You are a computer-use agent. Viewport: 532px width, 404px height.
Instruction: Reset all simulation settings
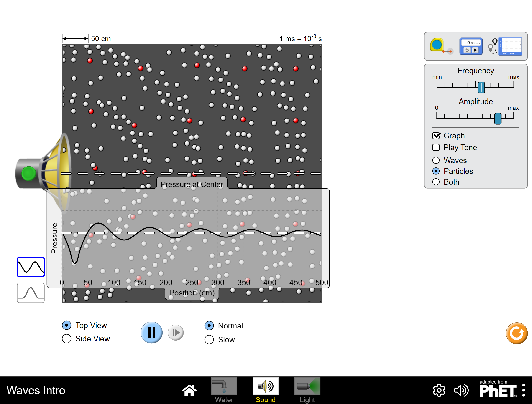pyautogui.click(x=517, y=333)
